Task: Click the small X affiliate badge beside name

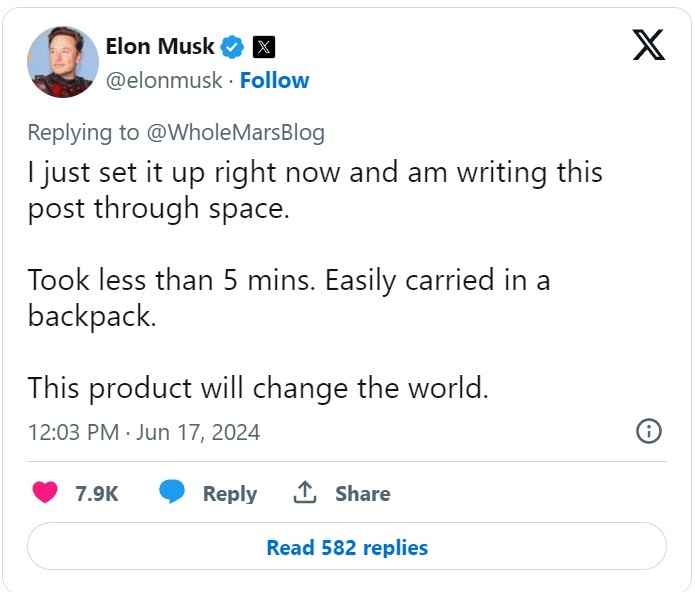Action: tap(263, 46)
